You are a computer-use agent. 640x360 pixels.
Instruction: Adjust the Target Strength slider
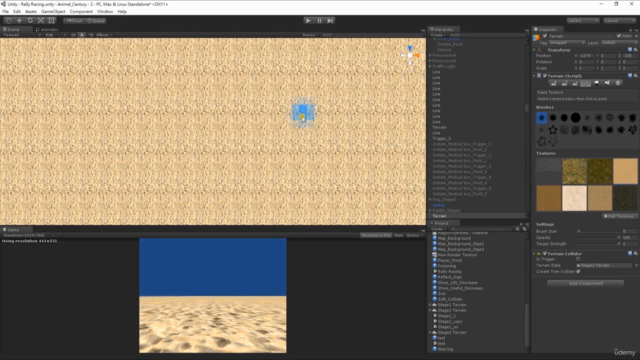pos(599,244)
